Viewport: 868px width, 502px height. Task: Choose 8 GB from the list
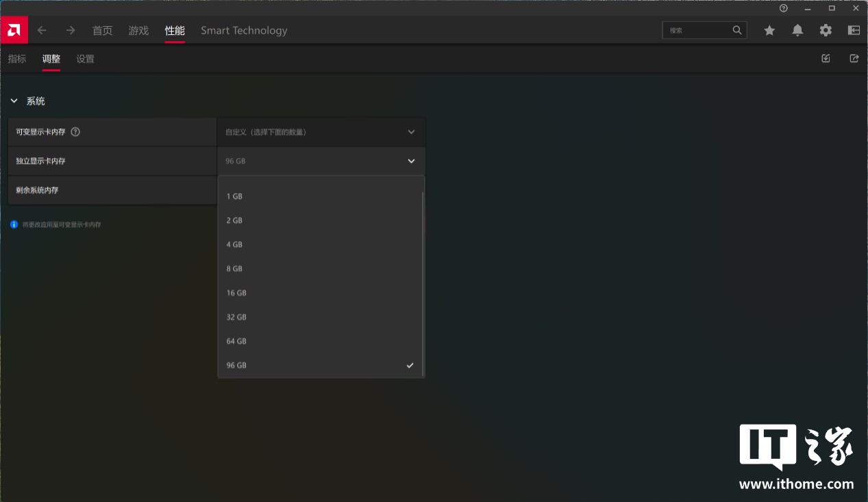321,268
